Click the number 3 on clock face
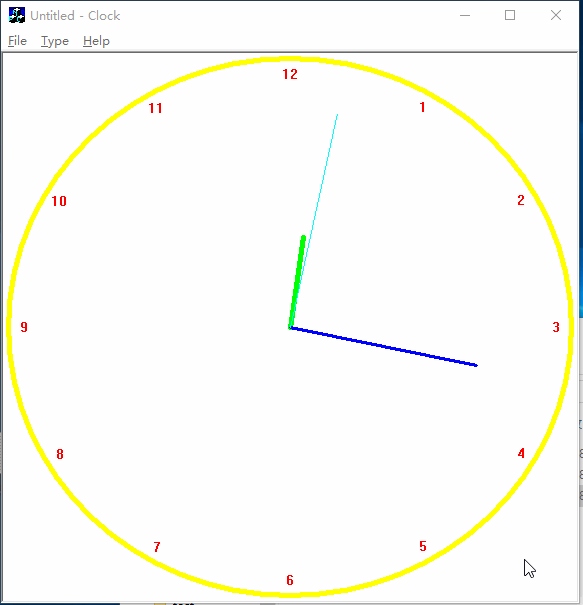Viewport: 583px width, 605px height. [x=556, y=327]
